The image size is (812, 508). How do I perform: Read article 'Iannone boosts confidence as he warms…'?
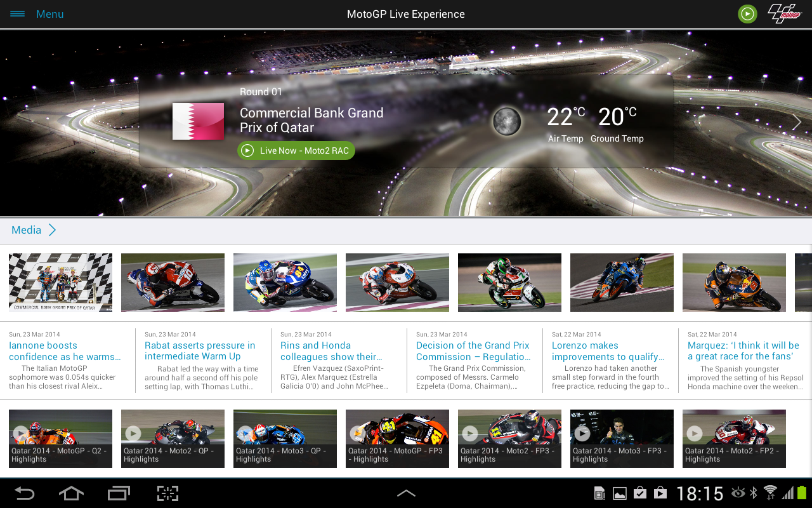(x=65, y=351)
